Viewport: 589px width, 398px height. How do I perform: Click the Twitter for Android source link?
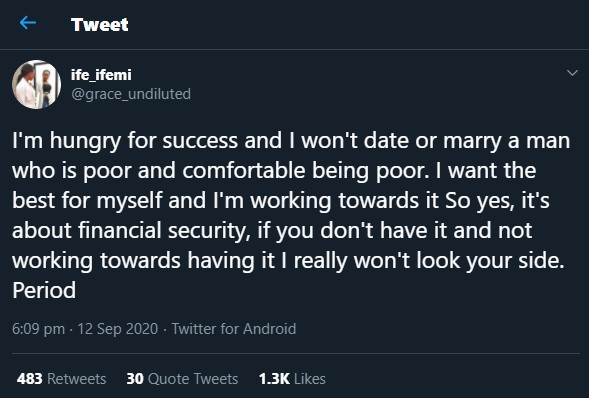tap(234, 329)
